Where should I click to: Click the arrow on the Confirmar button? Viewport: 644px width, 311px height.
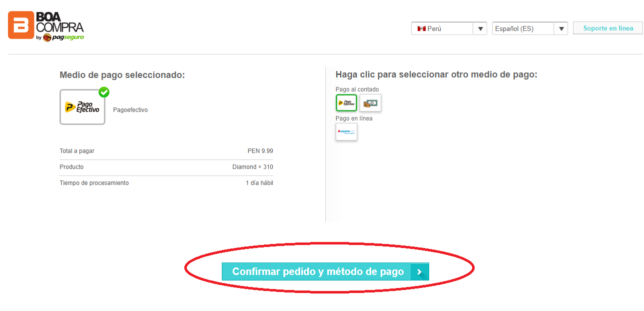click(420, 272)
